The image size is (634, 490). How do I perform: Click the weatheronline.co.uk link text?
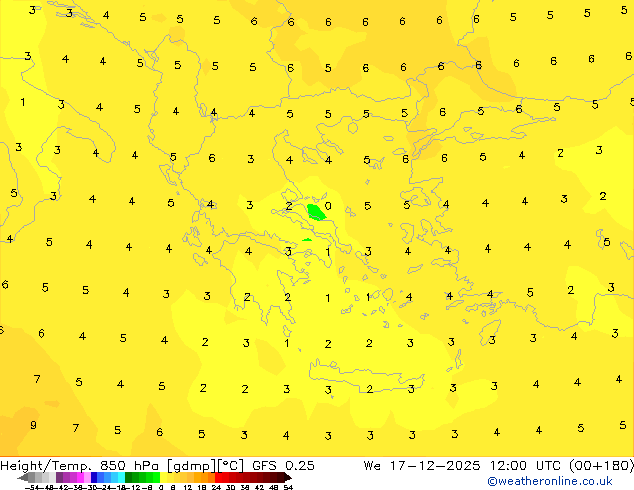coord(549,481)
